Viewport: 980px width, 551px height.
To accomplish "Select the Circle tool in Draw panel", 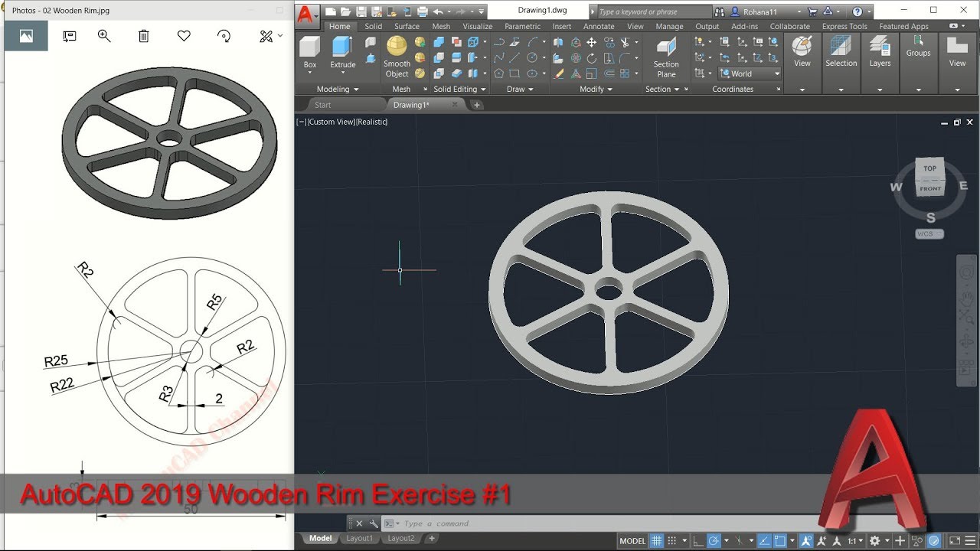I will [x=531, y=57].
